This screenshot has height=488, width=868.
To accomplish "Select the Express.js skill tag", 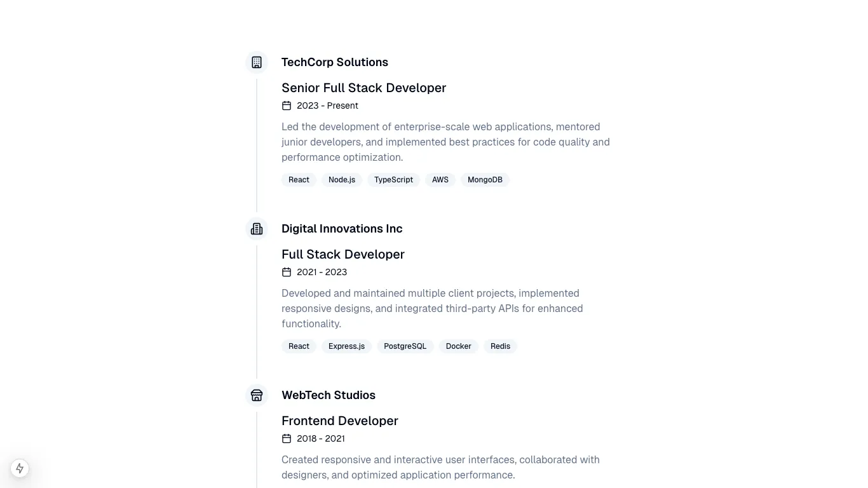I will (346, 346).
